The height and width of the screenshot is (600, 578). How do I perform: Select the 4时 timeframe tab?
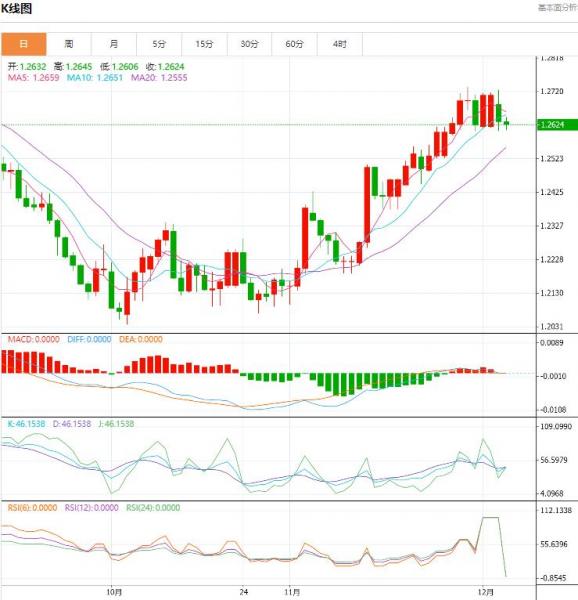[340, 44]
